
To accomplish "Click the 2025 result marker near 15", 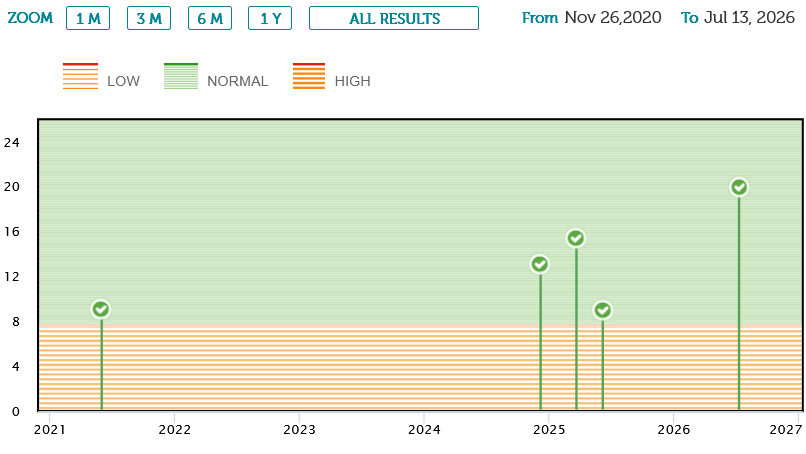I will point(576,238).
